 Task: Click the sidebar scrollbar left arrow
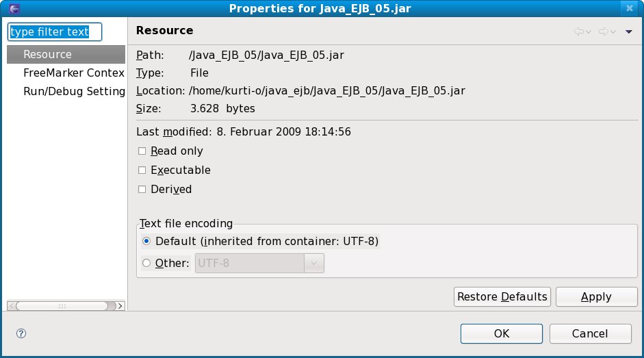pos(11,305)
